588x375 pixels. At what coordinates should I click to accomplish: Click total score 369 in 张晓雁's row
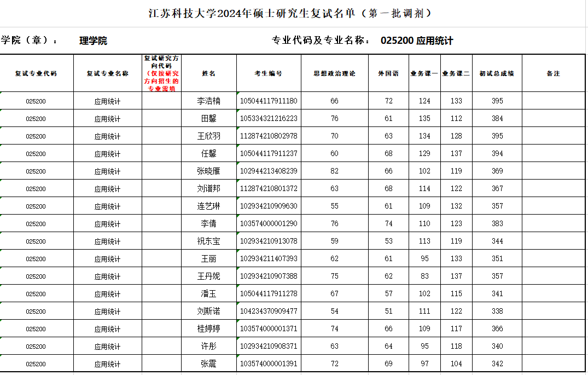tap(497, 171)
